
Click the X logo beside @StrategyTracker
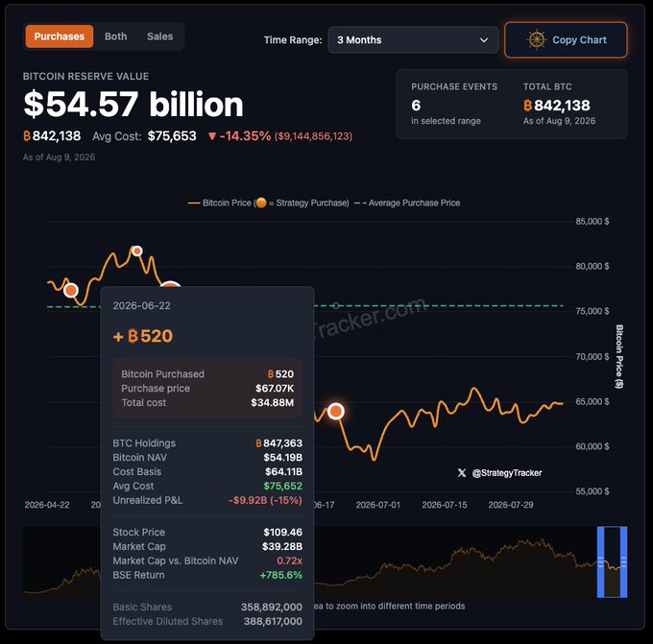pos(462,473)
